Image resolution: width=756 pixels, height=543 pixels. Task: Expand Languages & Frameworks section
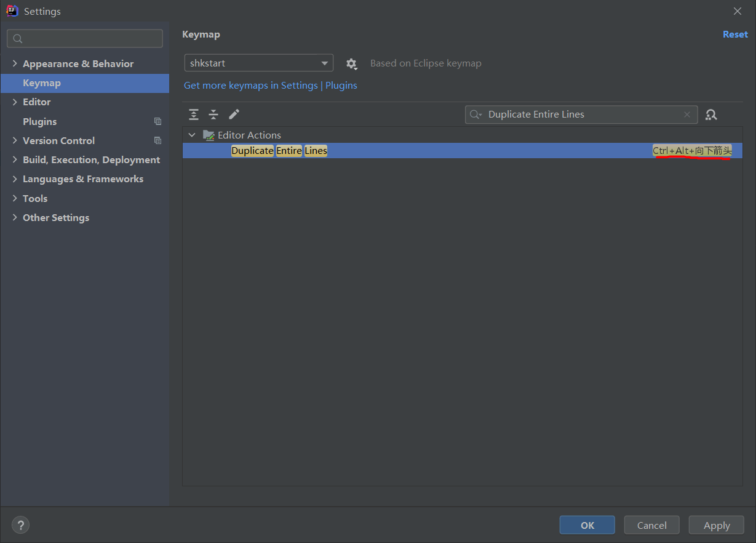pyautogui.click(x=15, y=179)
